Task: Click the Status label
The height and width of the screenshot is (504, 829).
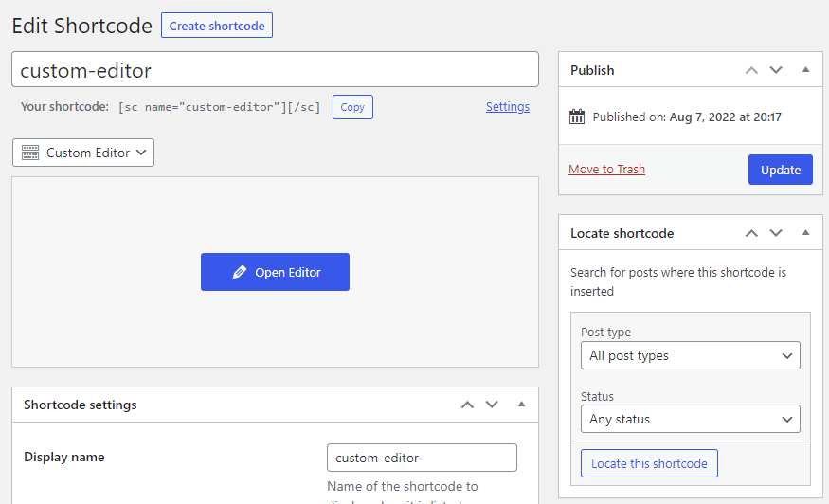Action: (597, 396)
